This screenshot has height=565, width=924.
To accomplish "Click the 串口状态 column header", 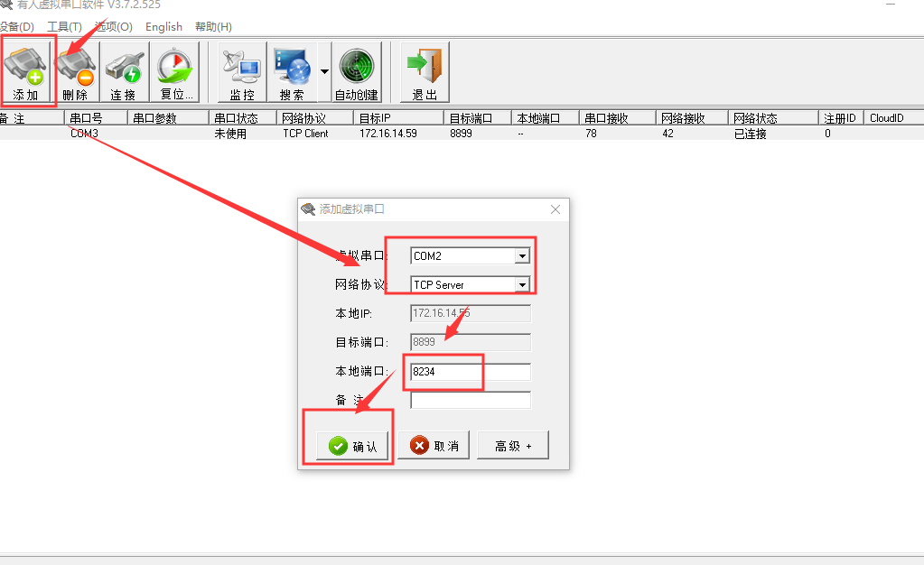I will 243,118.
